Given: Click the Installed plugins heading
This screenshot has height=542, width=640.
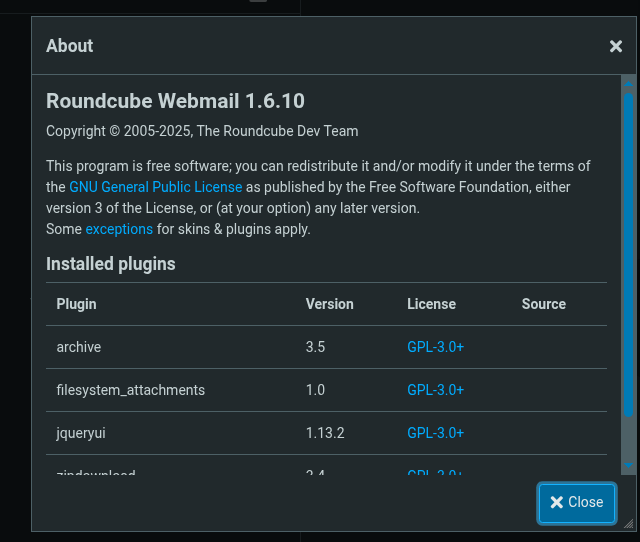Looking at the screenshot, I should (111, 264).
